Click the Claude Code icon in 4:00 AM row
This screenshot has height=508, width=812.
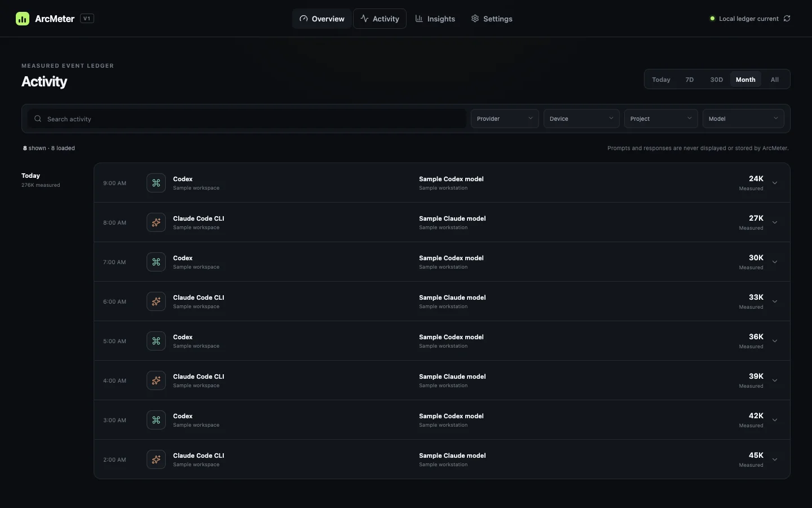point(156,380)
